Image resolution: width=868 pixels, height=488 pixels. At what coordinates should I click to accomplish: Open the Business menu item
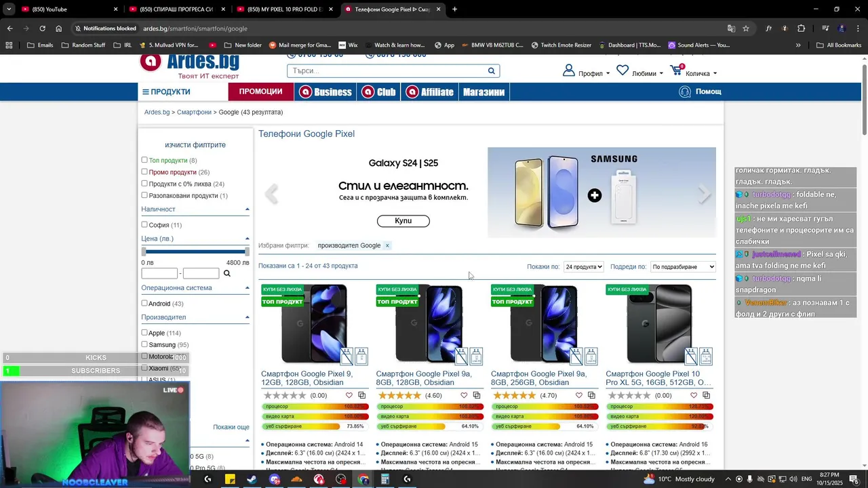pos(325,91)
